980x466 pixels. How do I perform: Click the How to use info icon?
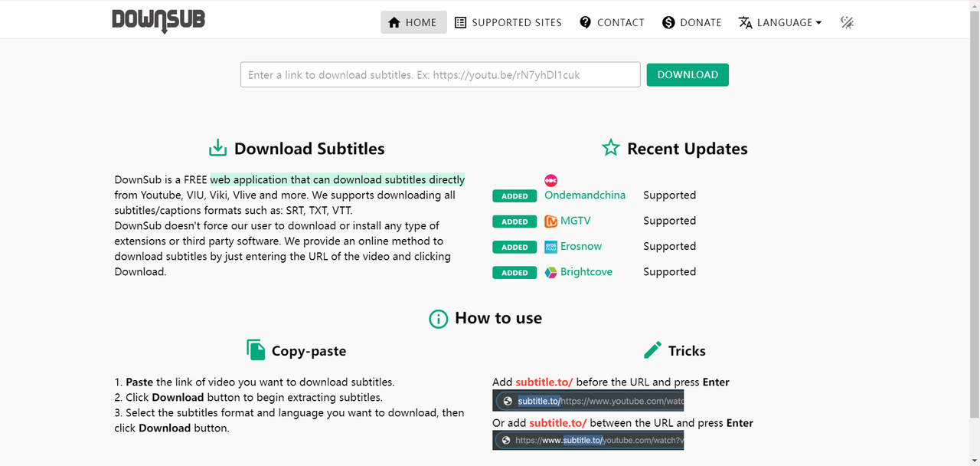pos(439,319)
